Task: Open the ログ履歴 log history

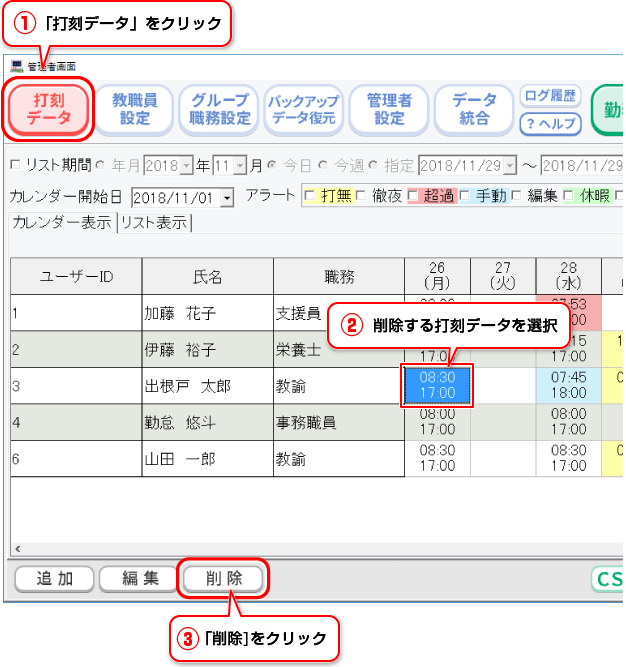Action: coord(550,96)
